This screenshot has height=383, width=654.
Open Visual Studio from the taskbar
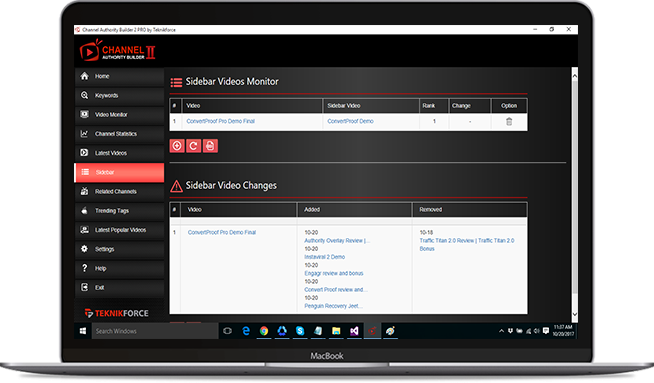(354, 331)
